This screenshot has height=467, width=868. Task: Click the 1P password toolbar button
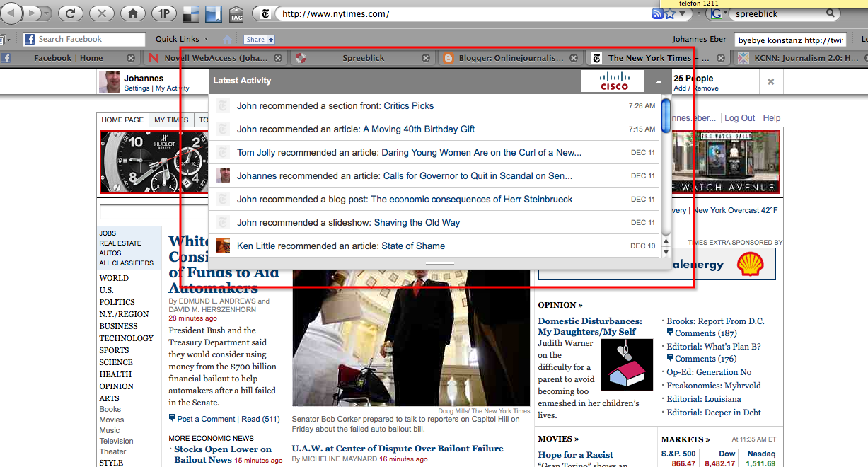click(x=163, y=13)
